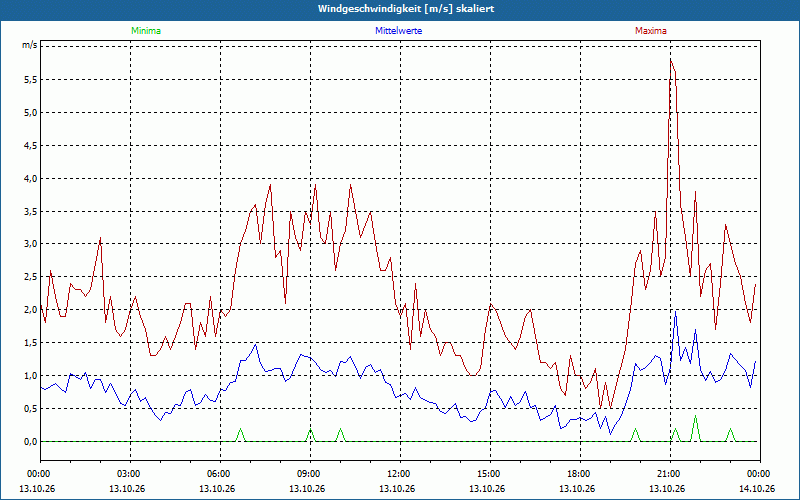The height and width of the screenshot is (500, 800).
Task: Click the 1,0 y-axis value
Action: (31, 376)
